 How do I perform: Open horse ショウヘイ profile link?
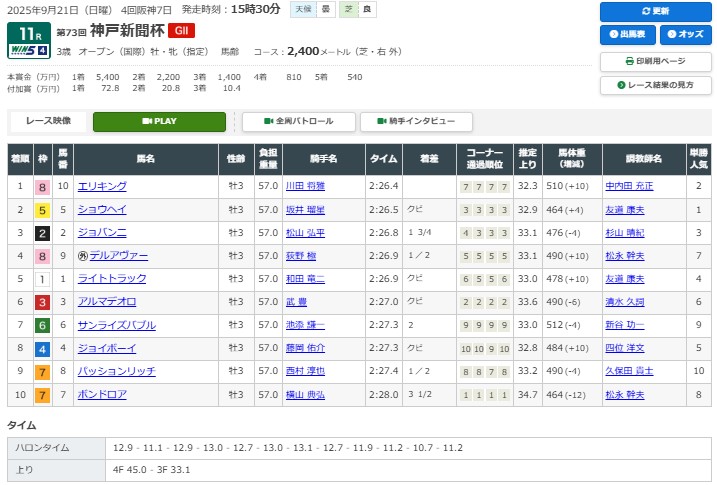(102, 210)
